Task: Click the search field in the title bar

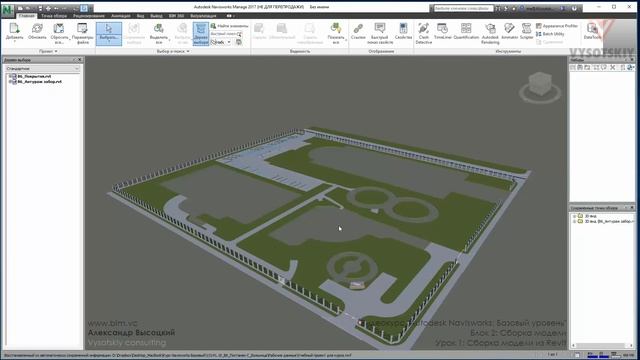Action: [x=463, y=8]
